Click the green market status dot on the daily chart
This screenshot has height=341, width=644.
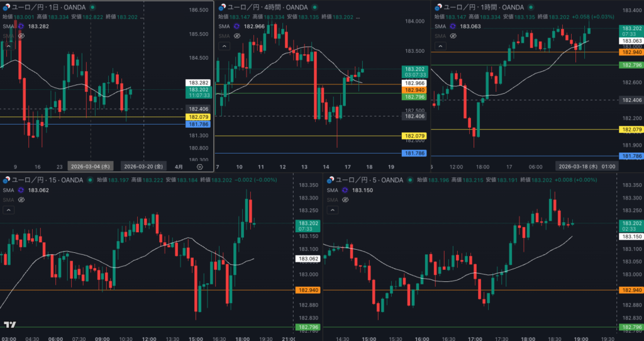92,7
